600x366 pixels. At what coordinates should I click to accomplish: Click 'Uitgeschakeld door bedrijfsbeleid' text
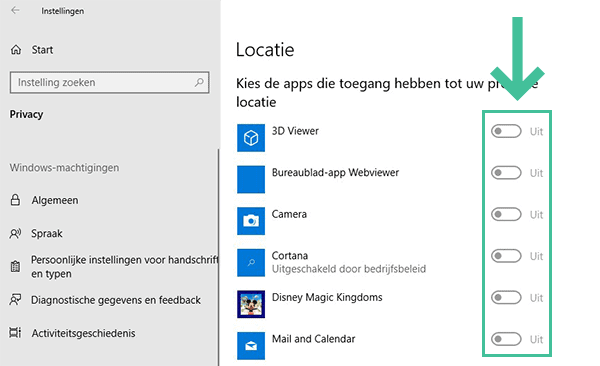tap(349, 269)
